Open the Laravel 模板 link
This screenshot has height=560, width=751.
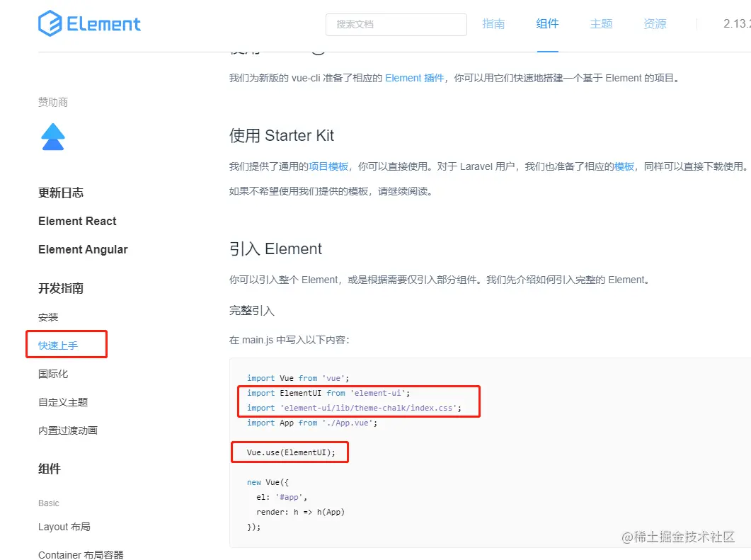point(624,166)
